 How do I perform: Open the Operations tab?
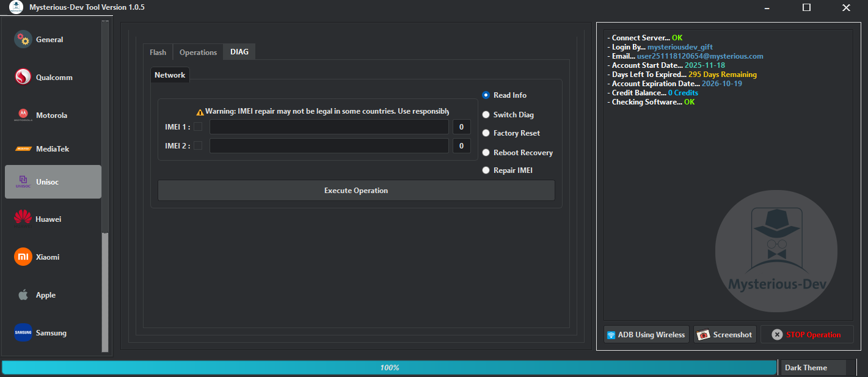[x=197, y=52]
